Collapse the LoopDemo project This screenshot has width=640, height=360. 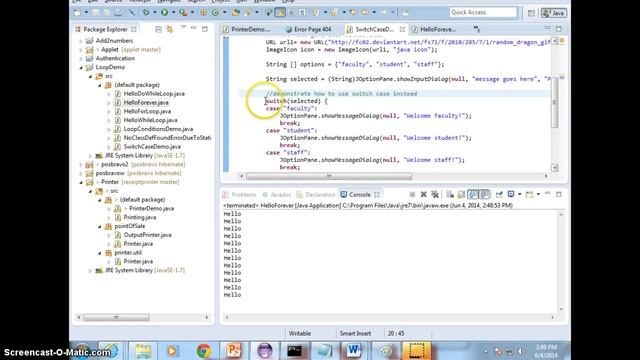pyautogui.click(x=81, y=67)
